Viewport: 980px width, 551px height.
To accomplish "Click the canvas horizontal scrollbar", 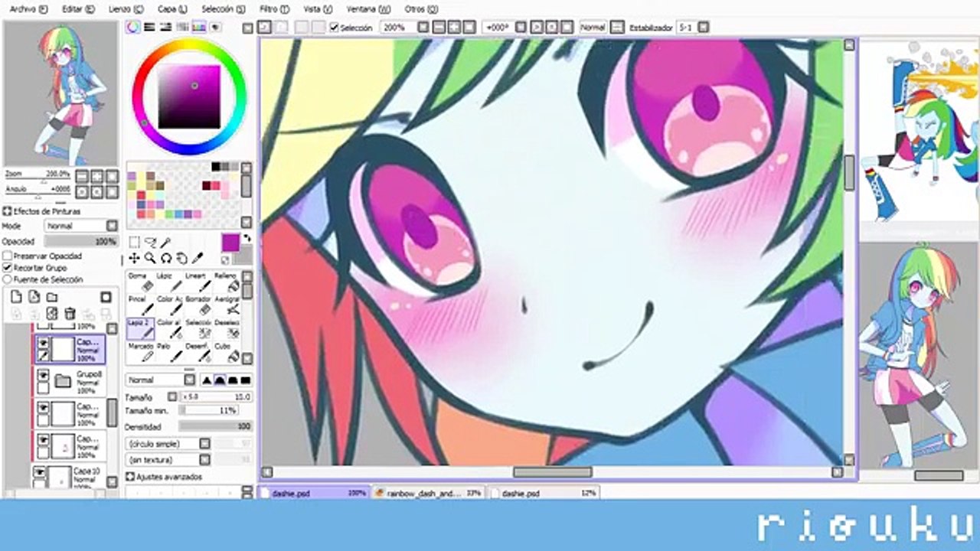I will click(552, 472).
